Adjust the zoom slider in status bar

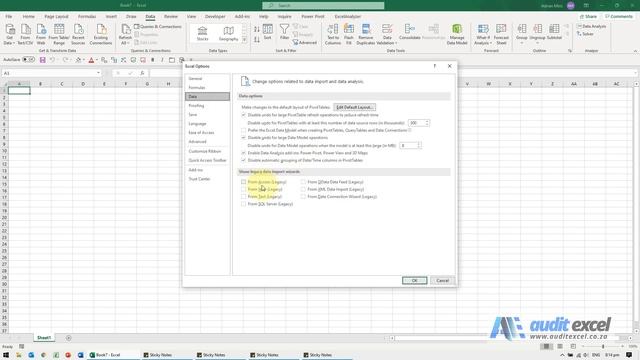(x=603, y=346)
